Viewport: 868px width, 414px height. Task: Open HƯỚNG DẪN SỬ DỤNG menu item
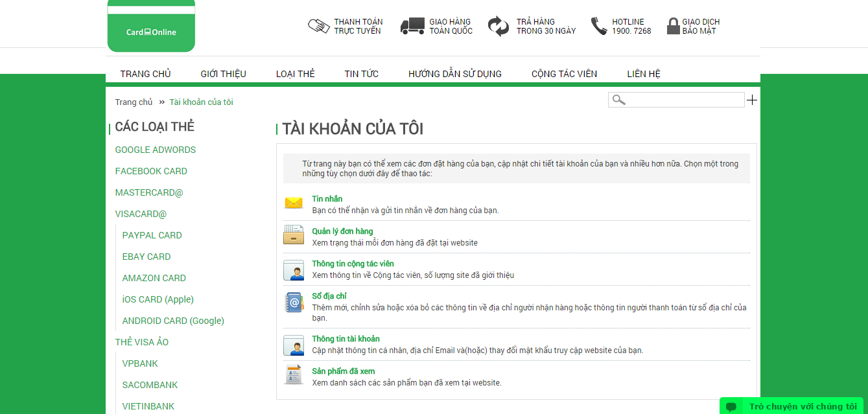coord(455,74)
